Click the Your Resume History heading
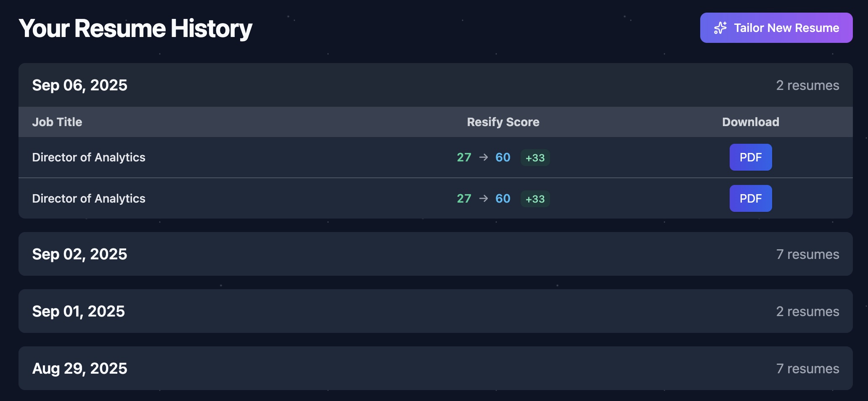This screenshot has height=401, width=868. (136, 28)
